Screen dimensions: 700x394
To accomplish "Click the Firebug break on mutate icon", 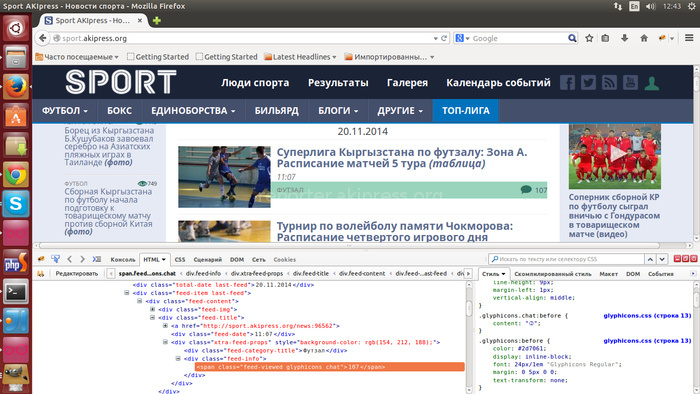I will click(x=41, y=274).
